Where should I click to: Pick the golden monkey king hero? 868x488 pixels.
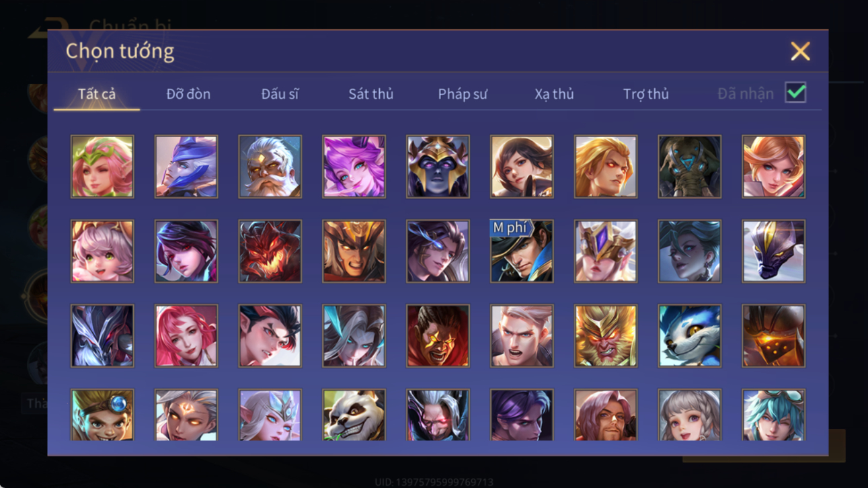click(605, 335)
